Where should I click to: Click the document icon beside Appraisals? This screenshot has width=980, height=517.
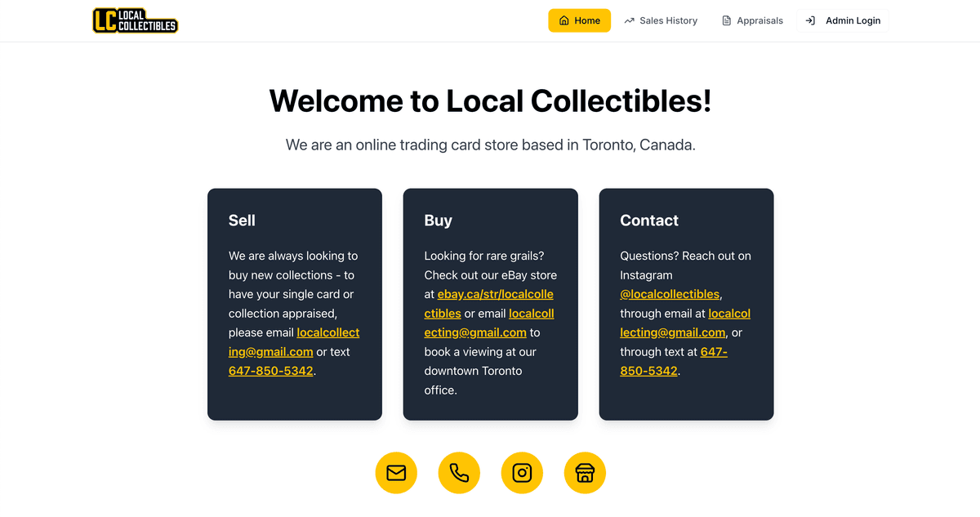[x=727, y=21]
